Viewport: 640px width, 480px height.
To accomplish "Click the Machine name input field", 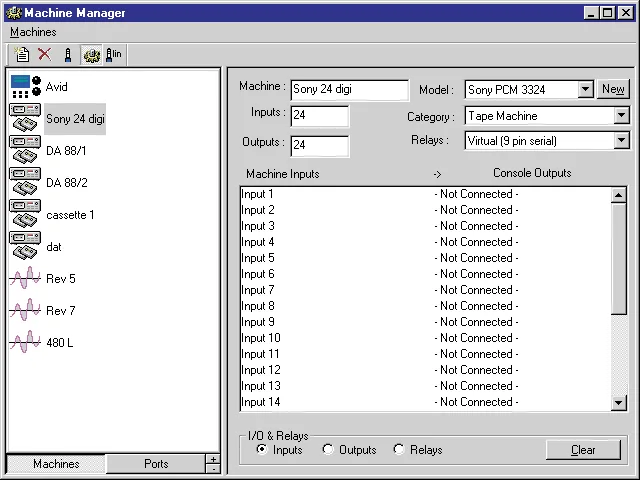I will point(349,90).
